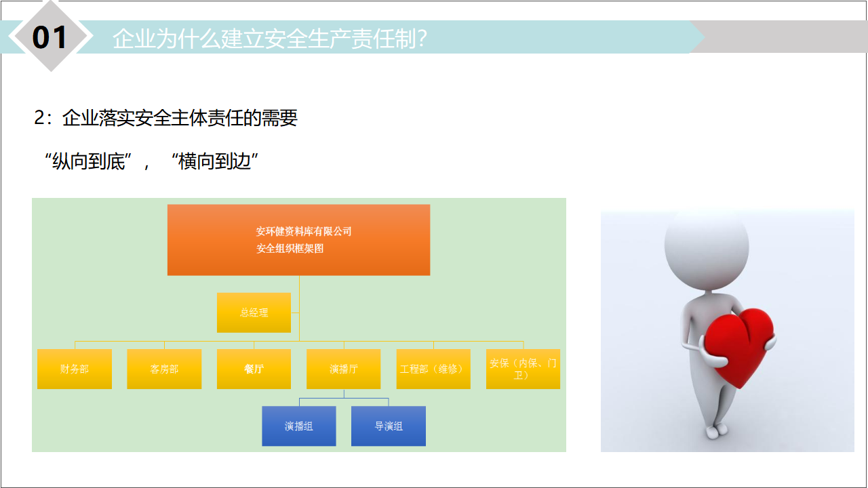The width and height of the screenshot is (868, 488).
Task: Click the text 企业落实安全主体责任的需要
Action: point(180,118)
